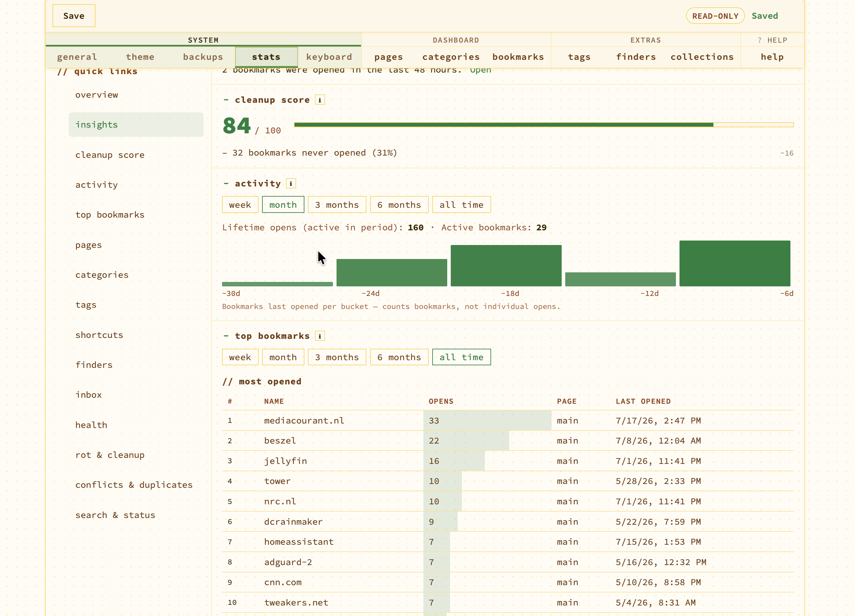Image resolution: width=855 pixels, height=616 pixels.
Task: Jump to conflicts & duplicates quick link
Action: coord(134,485)
